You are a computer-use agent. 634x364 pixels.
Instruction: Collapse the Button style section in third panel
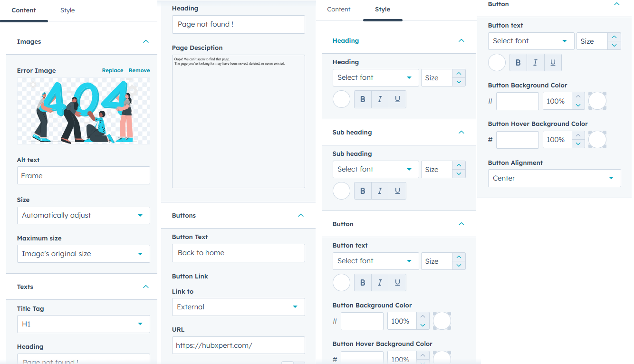click(461, 224)
